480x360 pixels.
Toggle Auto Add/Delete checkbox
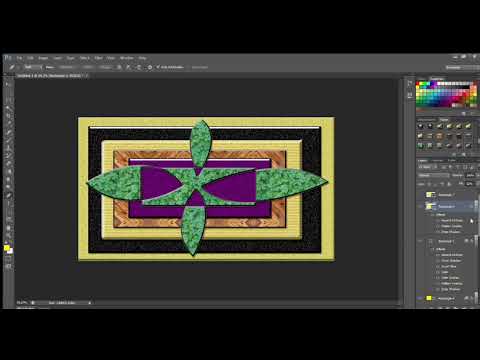[158, 67]
